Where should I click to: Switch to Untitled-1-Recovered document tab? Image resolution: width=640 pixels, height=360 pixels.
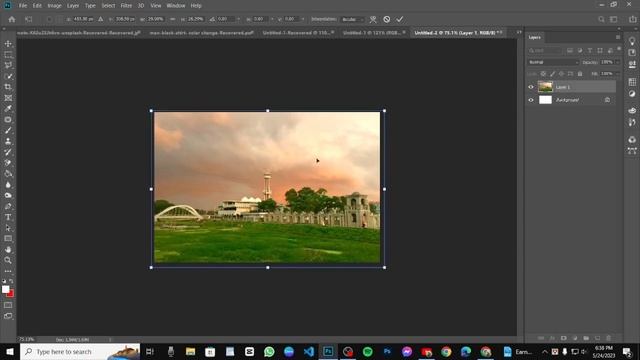(297, 33)
